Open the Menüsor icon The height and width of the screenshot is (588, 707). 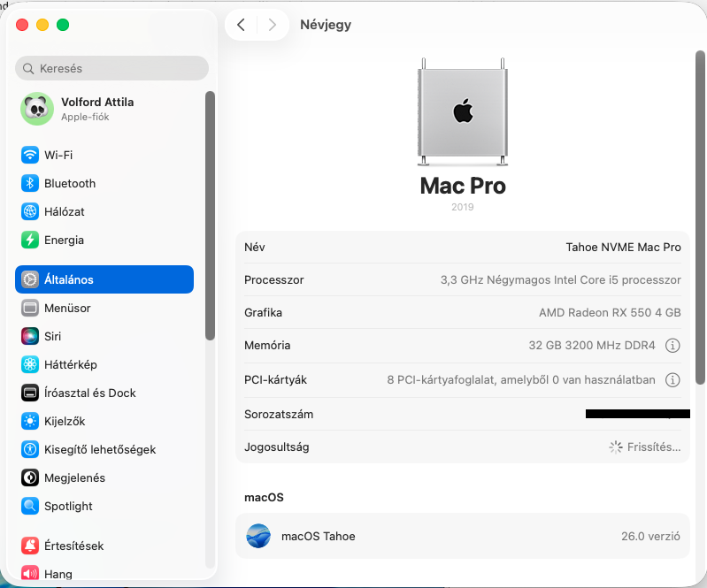30,308
